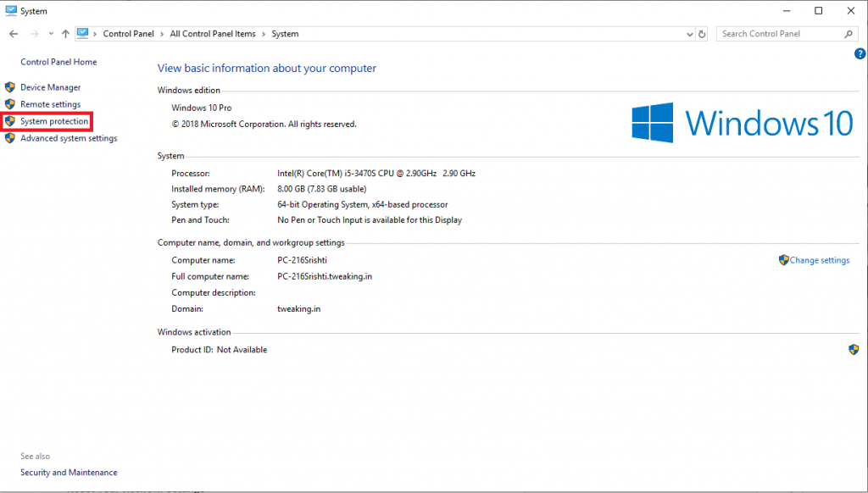
Task: Minimize the System window
Action: (x=786, y=10)
